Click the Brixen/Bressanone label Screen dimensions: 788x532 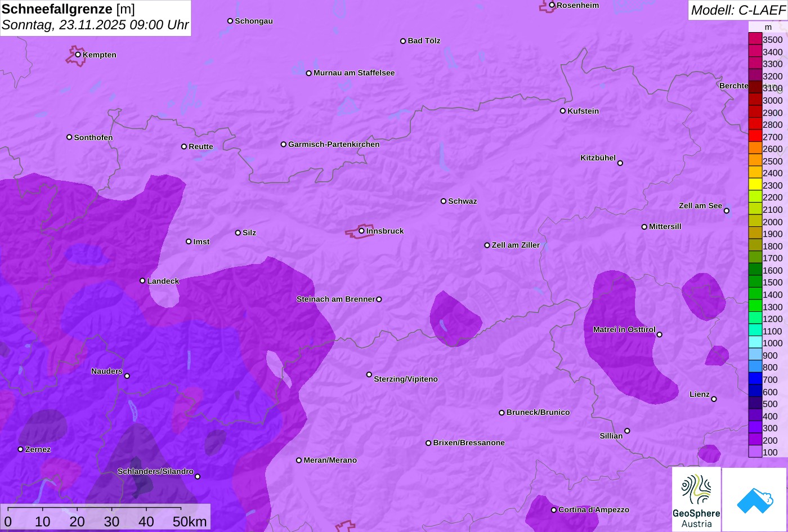point(469,442)
